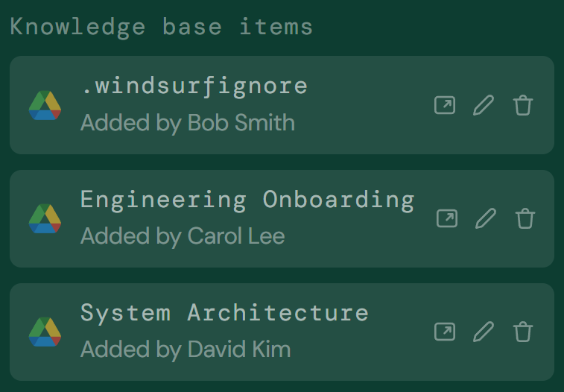Open .windsurfignore in a new window
Screen dimensions: 564x392
445,106
